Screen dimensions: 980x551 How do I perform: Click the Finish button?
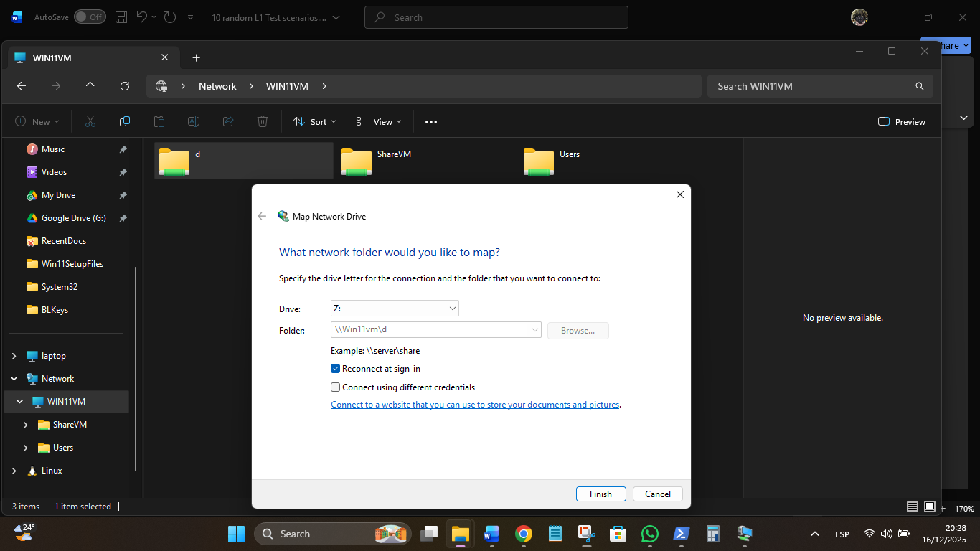pos(600,494)
